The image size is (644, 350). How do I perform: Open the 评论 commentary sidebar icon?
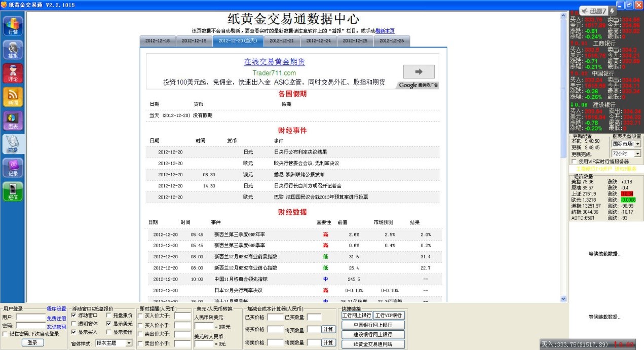tap(13, 73)
